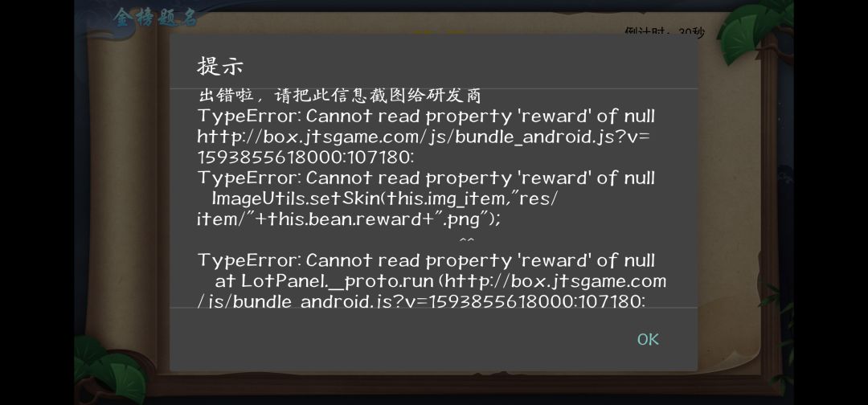Select the third TypeError 'reward' of null line

(x=426, y=260)
